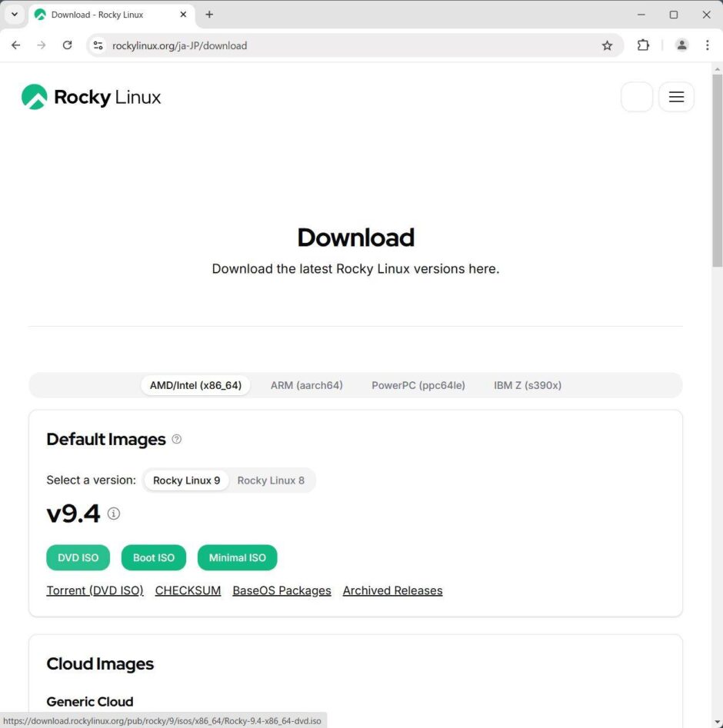Switch to the PowerPC (ppc64le) tab
723x728 pixels.
point(418,385)
